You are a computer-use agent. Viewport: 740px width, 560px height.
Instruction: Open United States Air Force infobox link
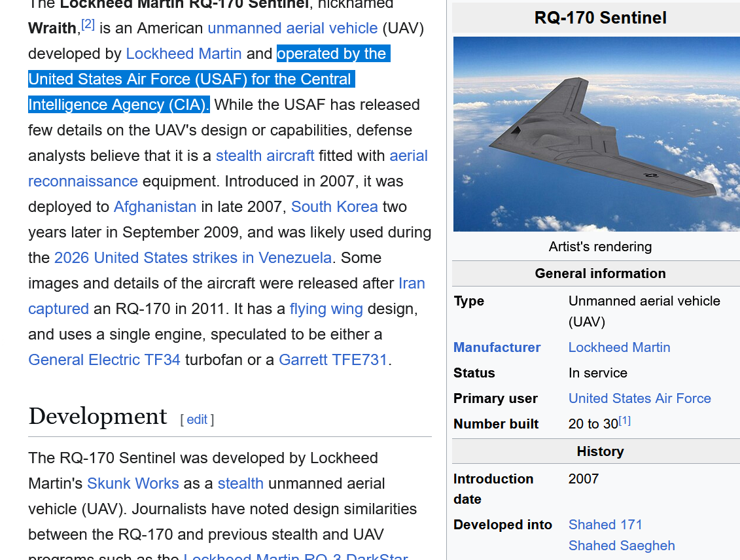pyautogui.click(x=639, y=398)
